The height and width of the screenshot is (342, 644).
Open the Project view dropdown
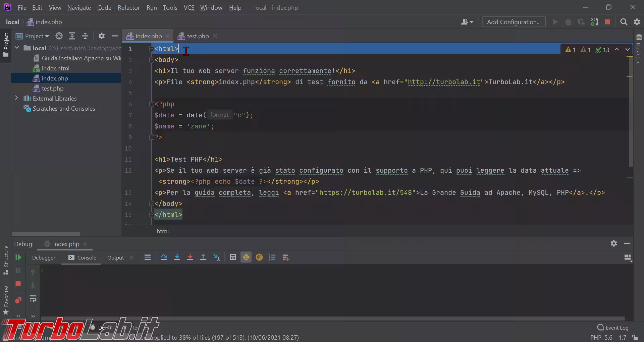[37, 36]
